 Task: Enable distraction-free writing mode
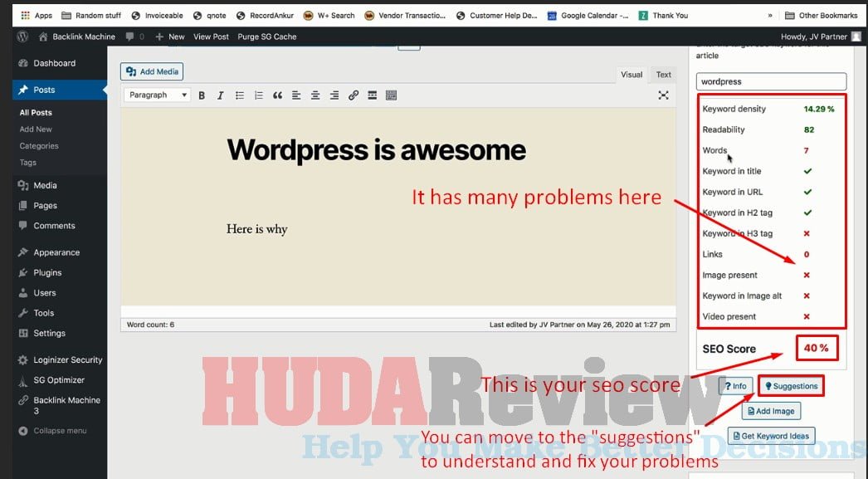663,95
